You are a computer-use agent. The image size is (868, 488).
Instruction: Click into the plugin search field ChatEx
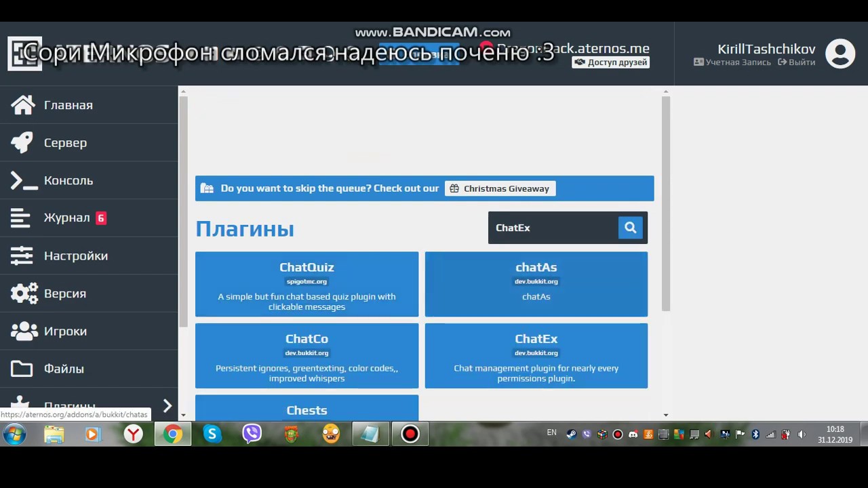pyautogui.click(x=553, y=228)
